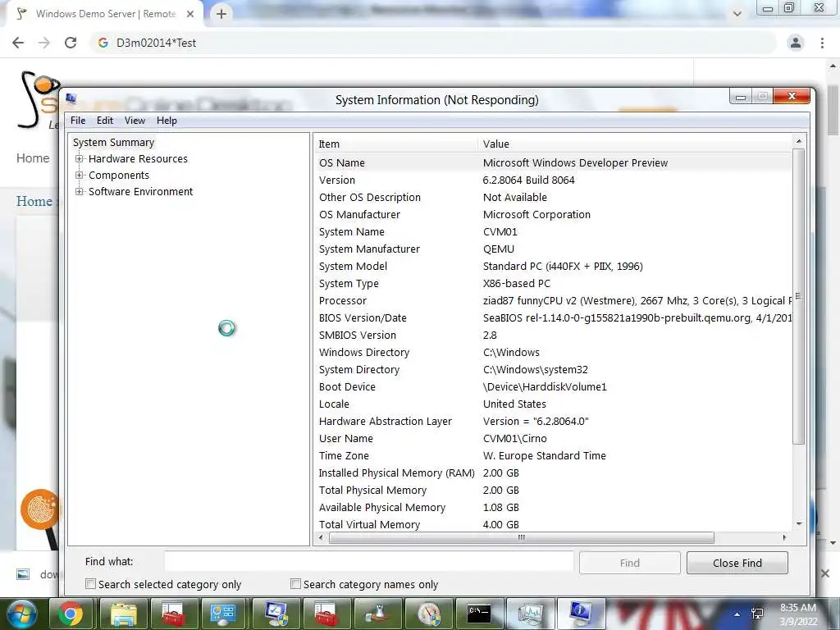Image resolution: width=840 pixels, height=630 pixels.
Task: Select the BIOS Version/Date row
Action: coord(554,317)
